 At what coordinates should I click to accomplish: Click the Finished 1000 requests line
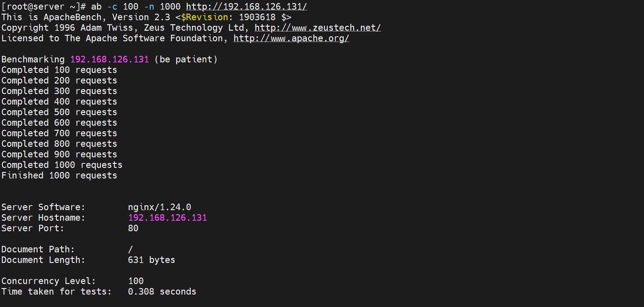click(59, 175)
